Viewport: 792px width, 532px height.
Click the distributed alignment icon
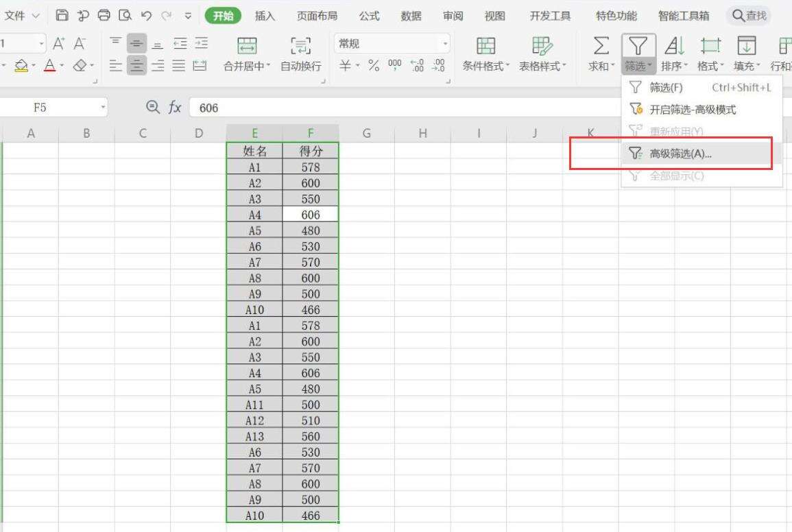click(x=200, y=66)
